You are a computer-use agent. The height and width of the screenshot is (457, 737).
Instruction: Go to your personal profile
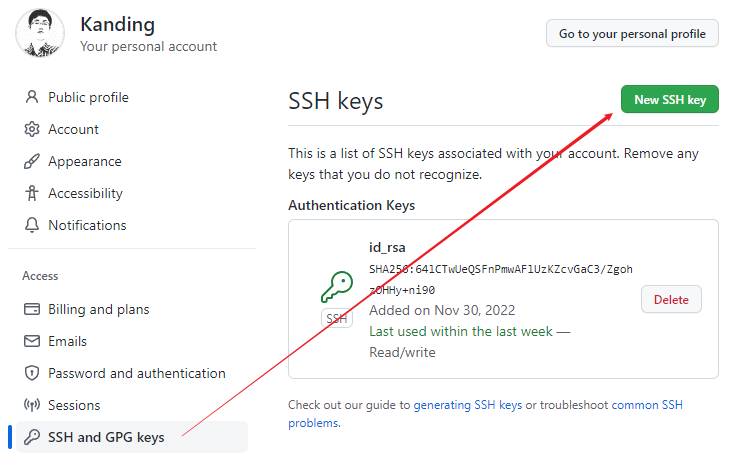632,33
